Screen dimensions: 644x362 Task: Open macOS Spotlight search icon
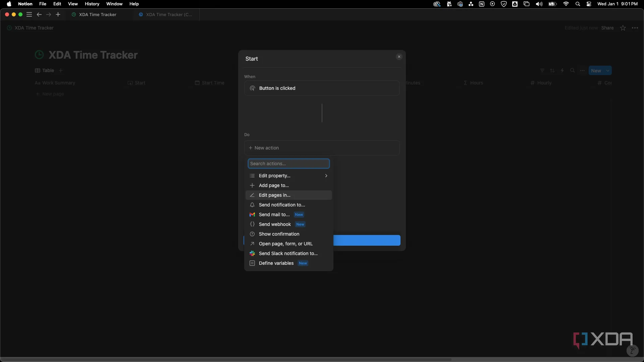click(578, 4)
